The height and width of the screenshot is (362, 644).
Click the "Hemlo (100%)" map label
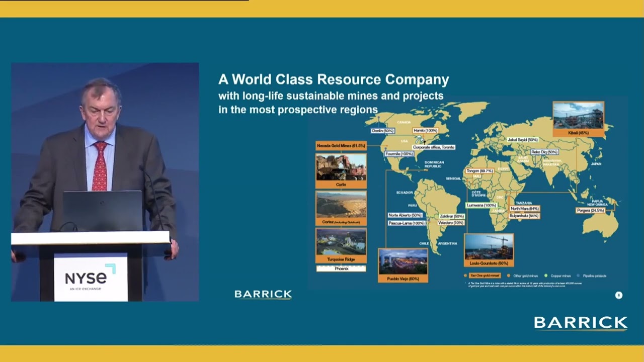pos(425,130)
